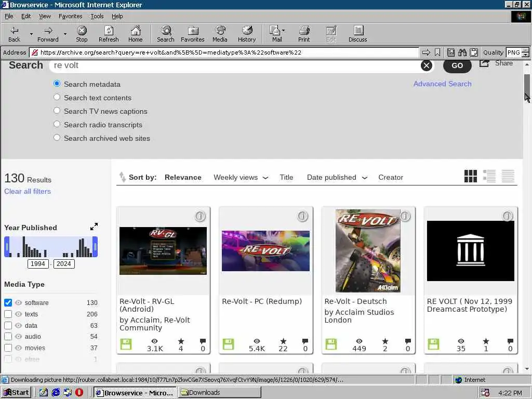The width and height of the screenshot is (532, 399).
Task: Open the toolbar's Search pane
Action: (166, 34)
